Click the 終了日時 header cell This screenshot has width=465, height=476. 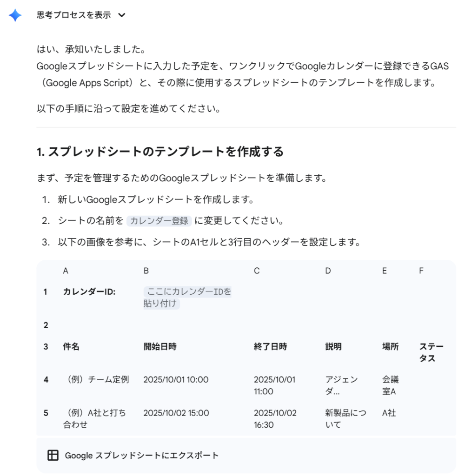coord(270,346)
